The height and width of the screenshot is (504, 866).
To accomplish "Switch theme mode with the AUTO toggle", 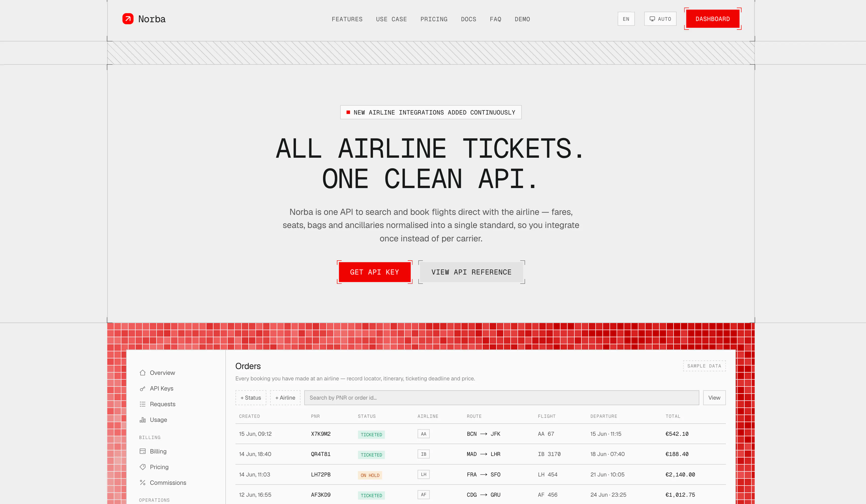I will tap(660, 19).
